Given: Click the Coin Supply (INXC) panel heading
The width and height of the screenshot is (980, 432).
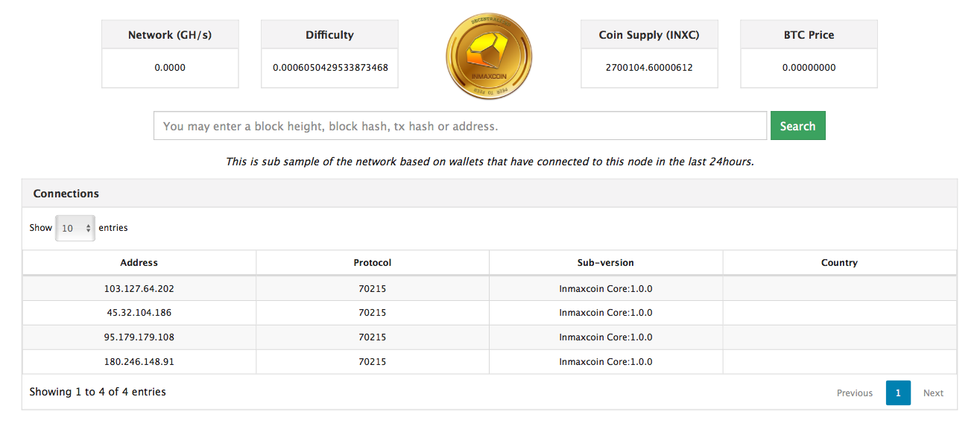Looking at the screenshot, I should [649, 35].
